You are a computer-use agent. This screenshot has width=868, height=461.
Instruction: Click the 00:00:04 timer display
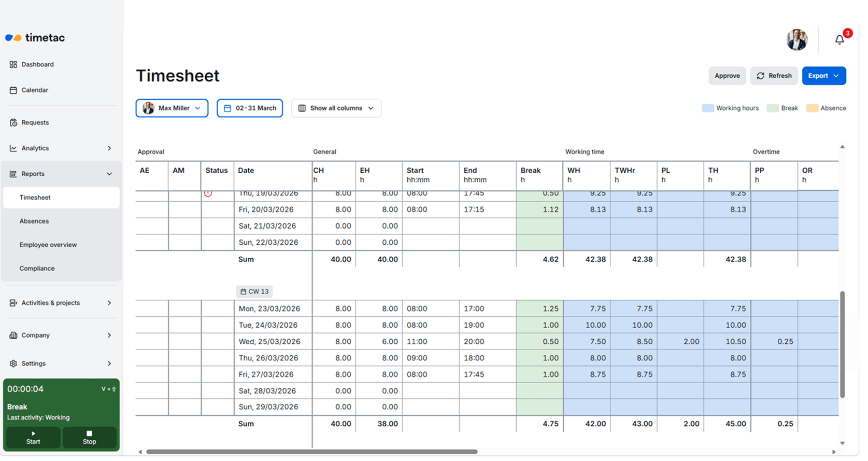[25, 389]
